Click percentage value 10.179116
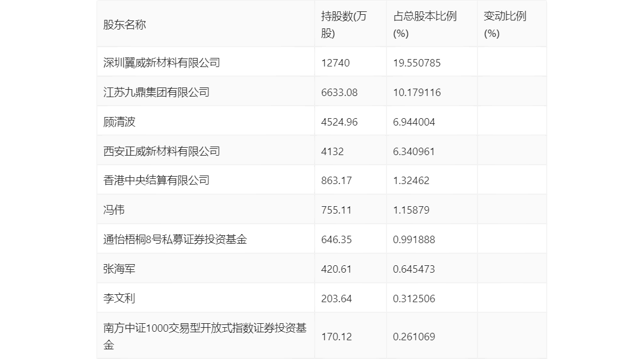 click(417, 93)
